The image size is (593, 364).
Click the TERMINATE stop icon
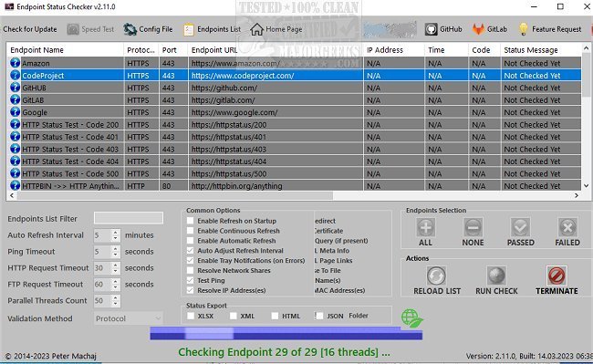click(557, 276)
